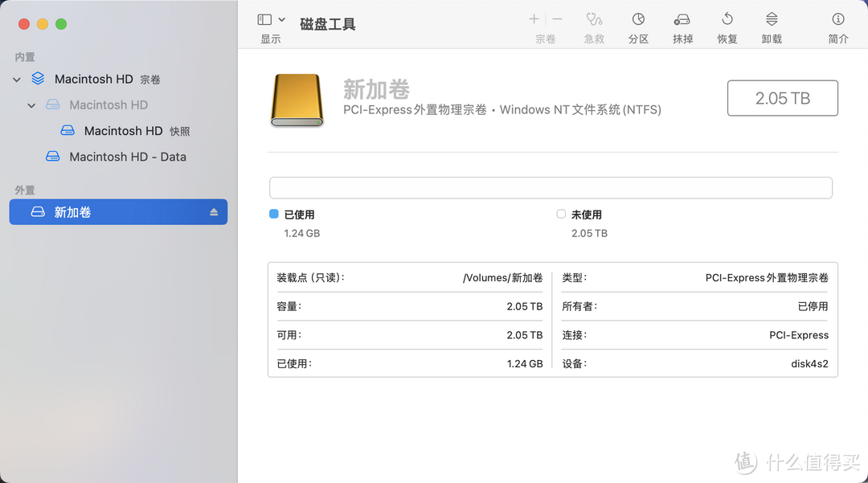The height and width of the screenshot is (483, 868).
Task: Select the Erase drive icon
Action: click(x=682, y=20)
